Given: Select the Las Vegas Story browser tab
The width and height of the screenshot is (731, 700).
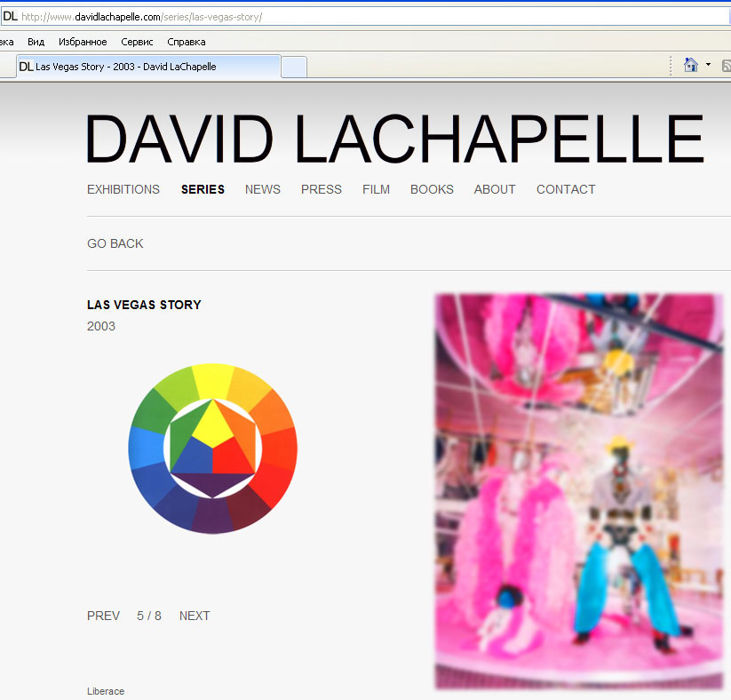Looking at the screenshot, I should click(x=148, y=67).
